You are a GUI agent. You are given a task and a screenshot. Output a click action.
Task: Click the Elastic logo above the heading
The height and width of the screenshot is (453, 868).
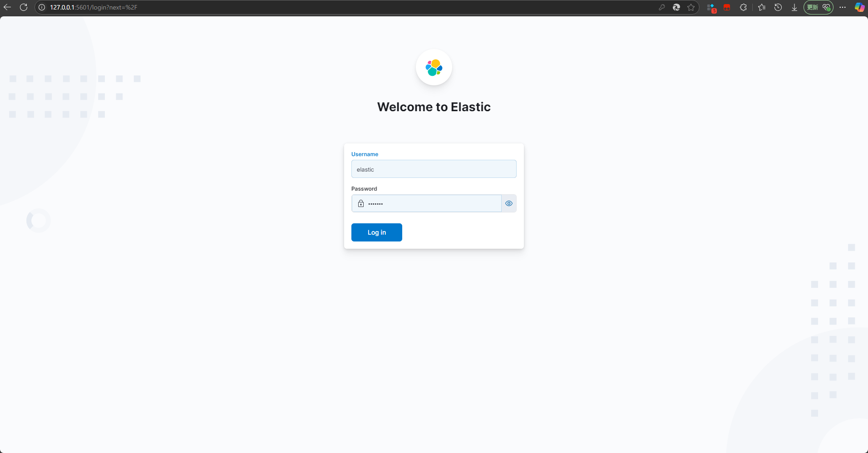pyautogui.click(x=434, y=68)
